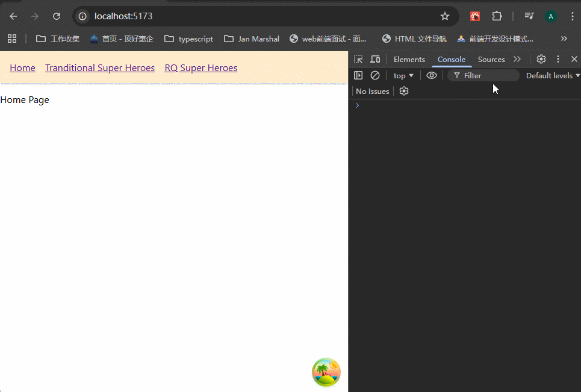This screenshot has width=581, height=392.
Task: Open the Default levels dropdown
Action: 553,75
